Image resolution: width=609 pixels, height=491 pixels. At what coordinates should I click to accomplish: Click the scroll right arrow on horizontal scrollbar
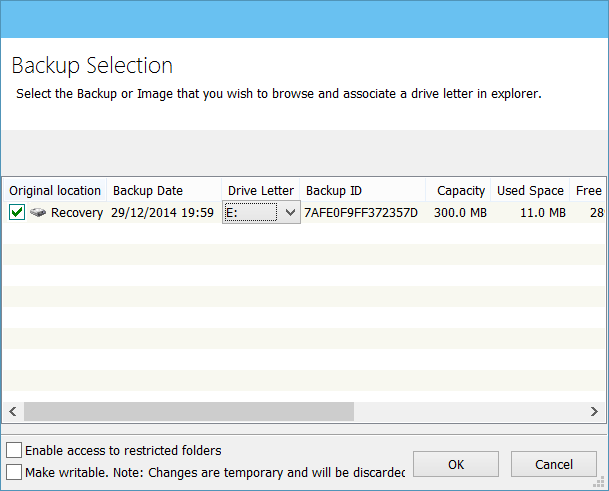595,411
